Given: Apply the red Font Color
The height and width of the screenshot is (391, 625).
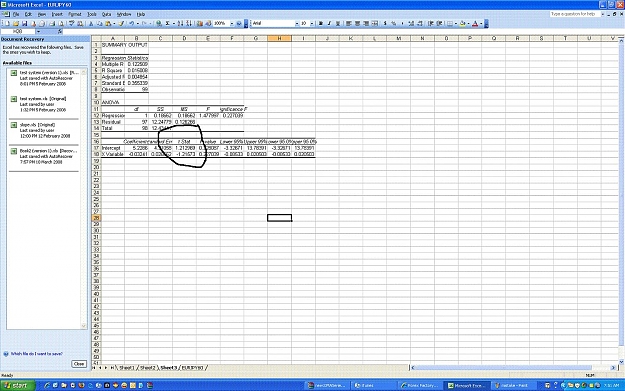Looking at the screenshot, I should 475,24.
